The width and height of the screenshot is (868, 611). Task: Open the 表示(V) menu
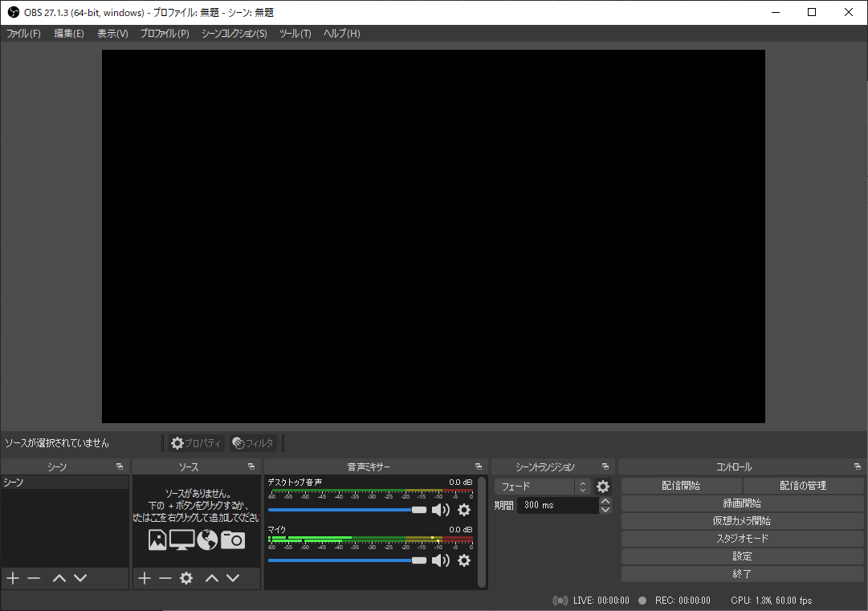coord(112,34)
